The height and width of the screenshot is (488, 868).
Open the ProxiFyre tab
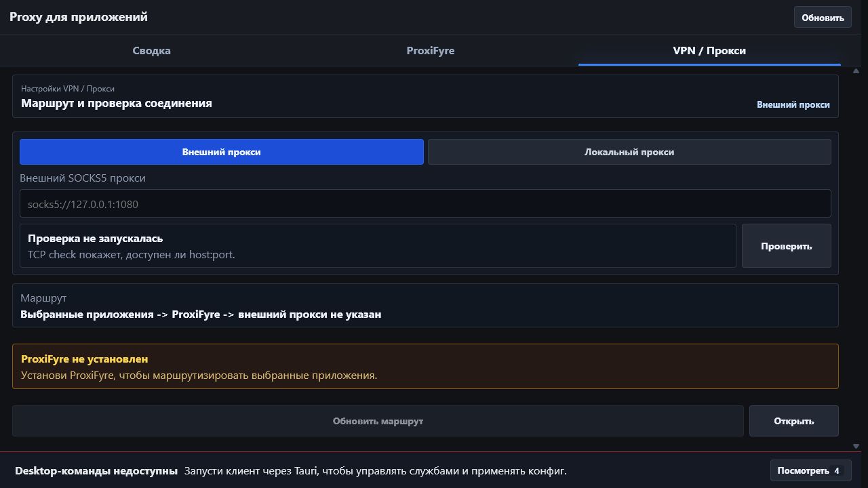431,51
